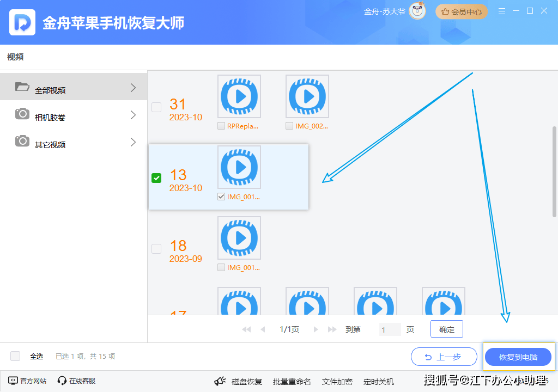Image resolution: width=558 pixels, height=392 pixels.
Task: Expand the 其它视频 chevron arrow
Action: 133,142
